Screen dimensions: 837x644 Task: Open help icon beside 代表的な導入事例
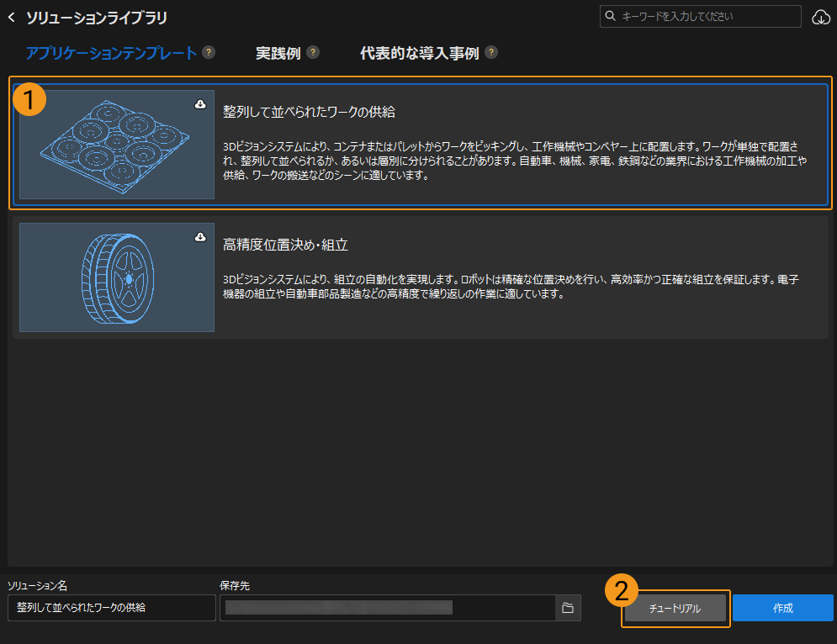(491, 52)
